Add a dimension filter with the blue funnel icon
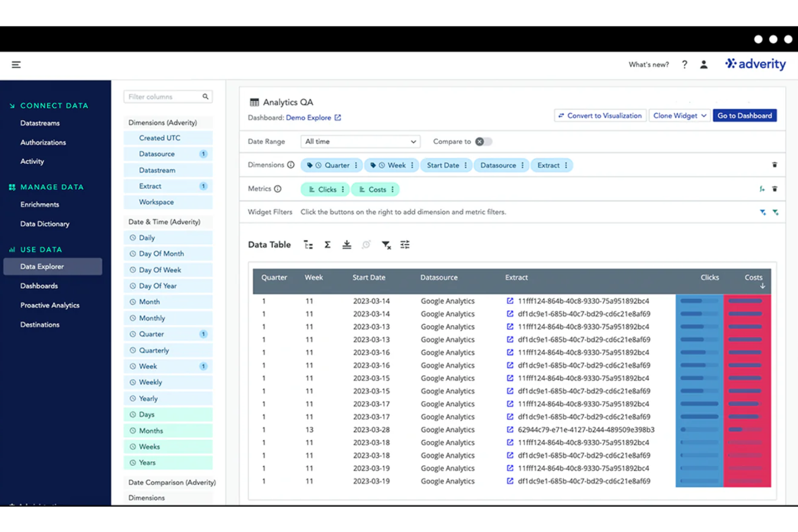 [x=762, y=212]
